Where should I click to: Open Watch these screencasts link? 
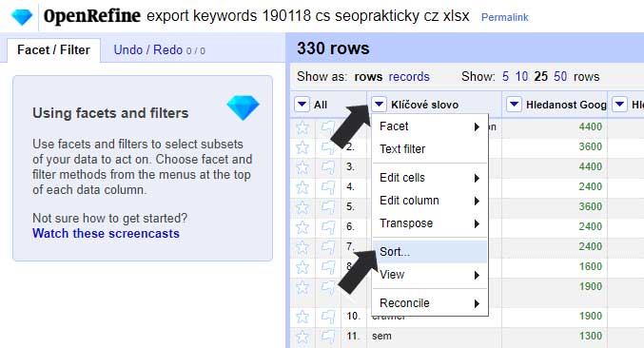click(x=106, y=233)
